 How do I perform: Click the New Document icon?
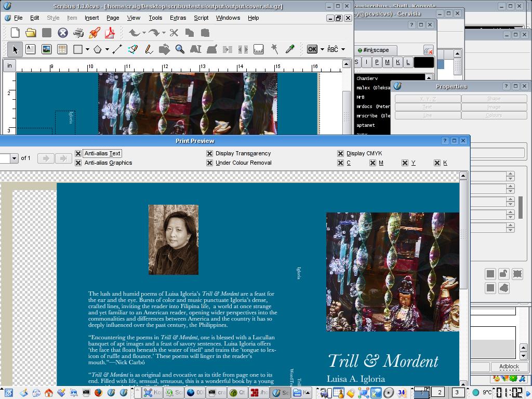15,33
